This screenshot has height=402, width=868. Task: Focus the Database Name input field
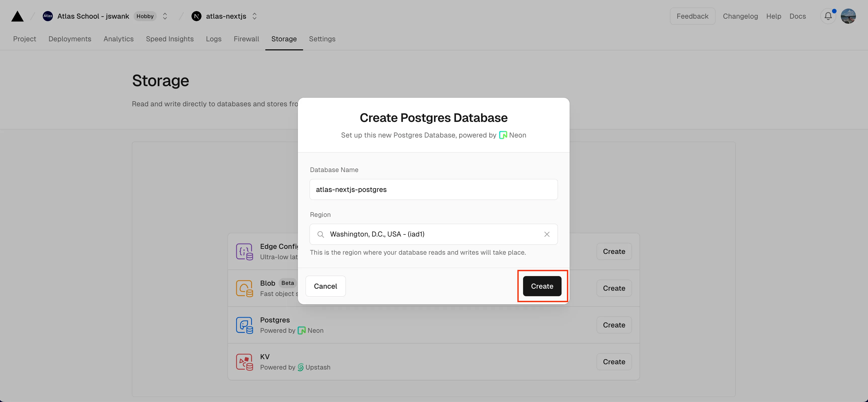pos(434,189)
